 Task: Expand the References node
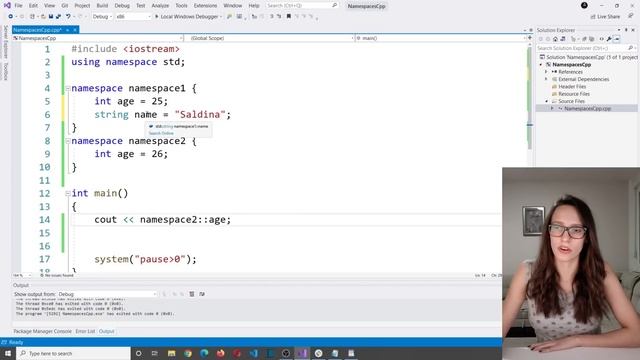(546, 72)
